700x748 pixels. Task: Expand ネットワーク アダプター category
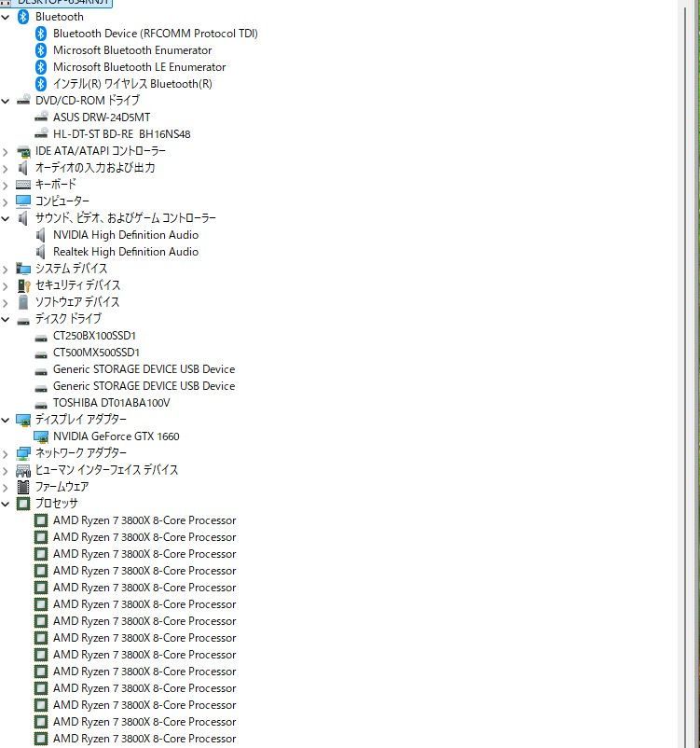click(6, 453)
